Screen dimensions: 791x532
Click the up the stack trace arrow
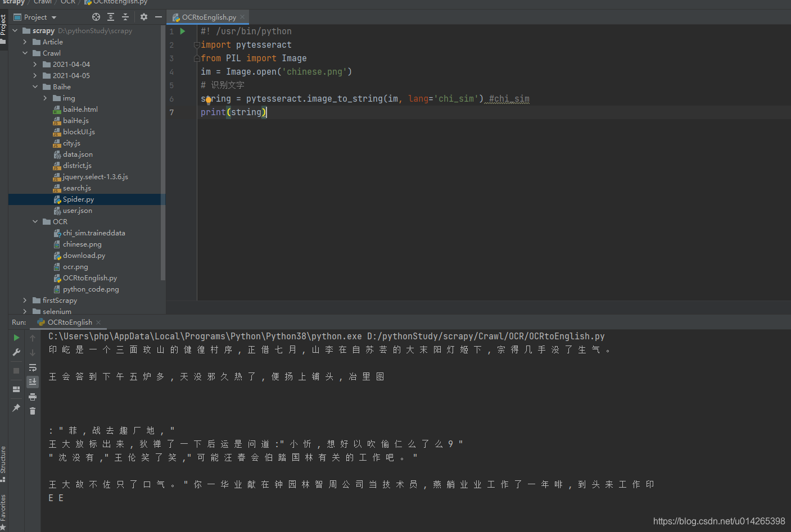(33, 338)
